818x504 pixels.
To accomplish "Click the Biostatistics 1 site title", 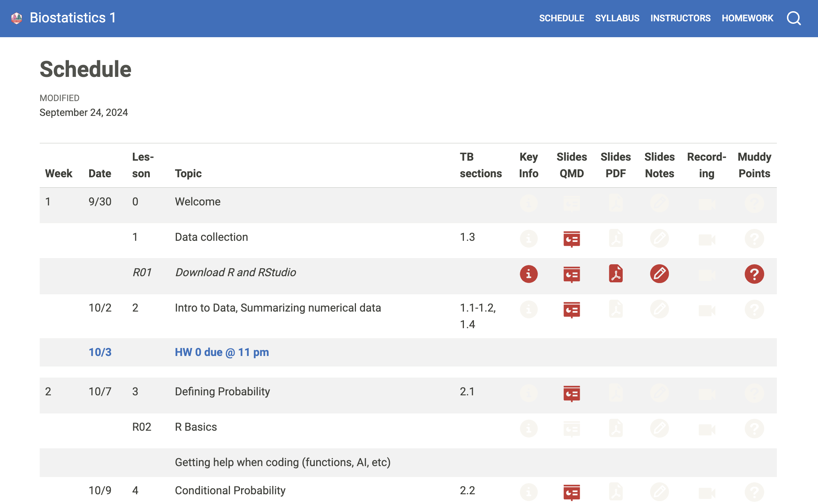I will tap(73, 18).
